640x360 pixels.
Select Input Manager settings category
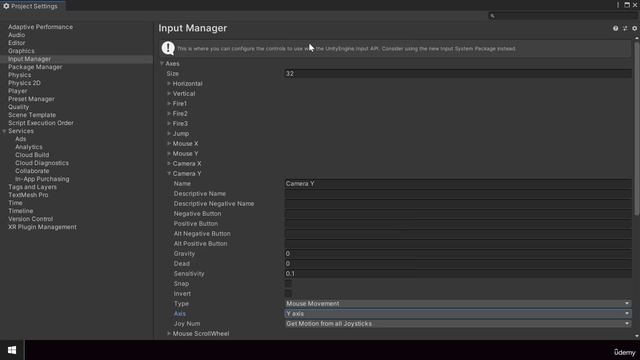(29, 59)
